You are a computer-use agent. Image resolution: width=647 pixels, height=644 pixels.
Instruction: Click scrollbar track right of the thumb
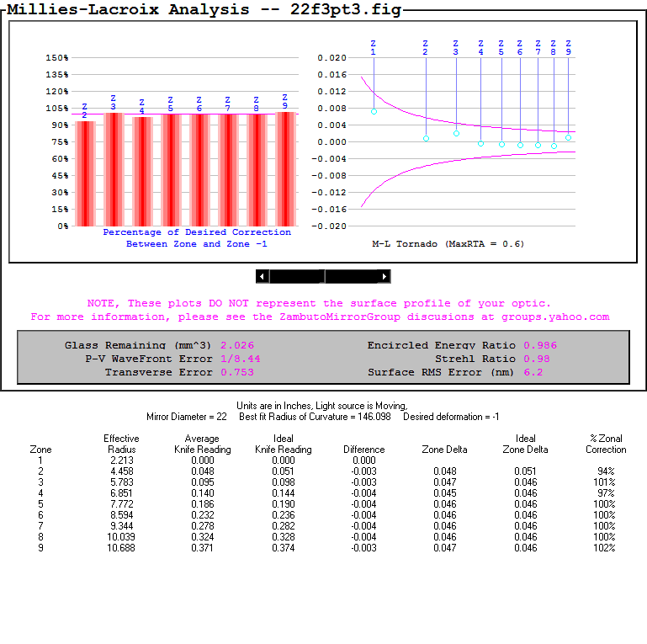click(352, 276)
